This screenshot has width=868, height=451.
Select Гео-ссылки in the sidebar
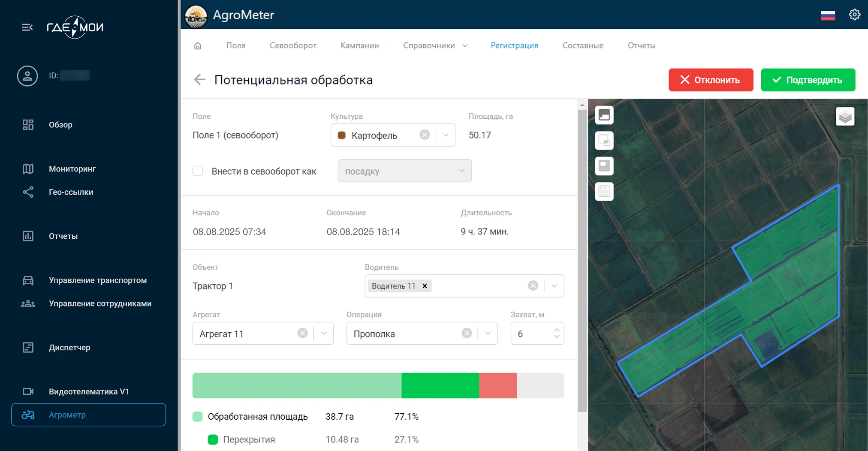click(71, 192)
